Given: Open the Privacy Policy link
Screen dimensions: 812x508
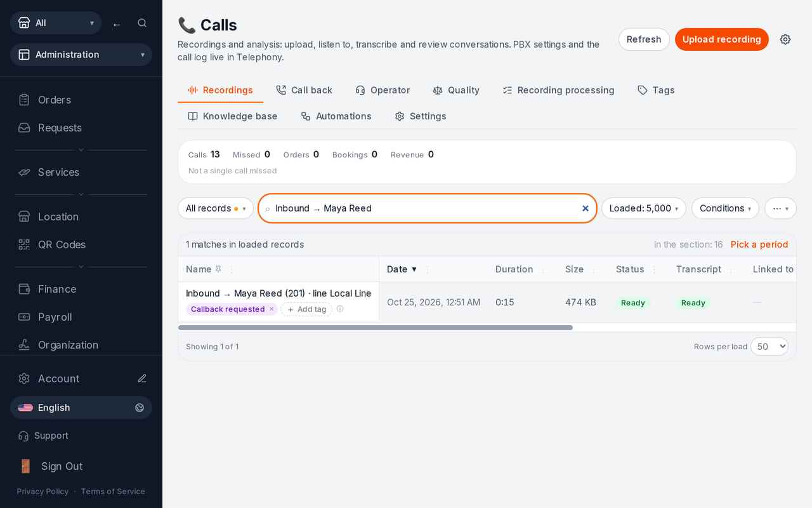Looking at the screenshot, I should click(43, 491).
